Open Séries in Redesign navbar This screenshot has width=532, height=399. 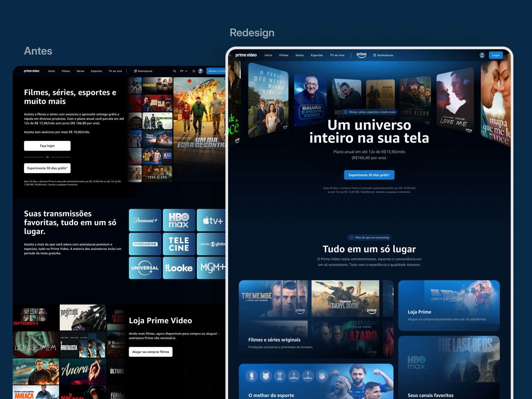(300, 55)
